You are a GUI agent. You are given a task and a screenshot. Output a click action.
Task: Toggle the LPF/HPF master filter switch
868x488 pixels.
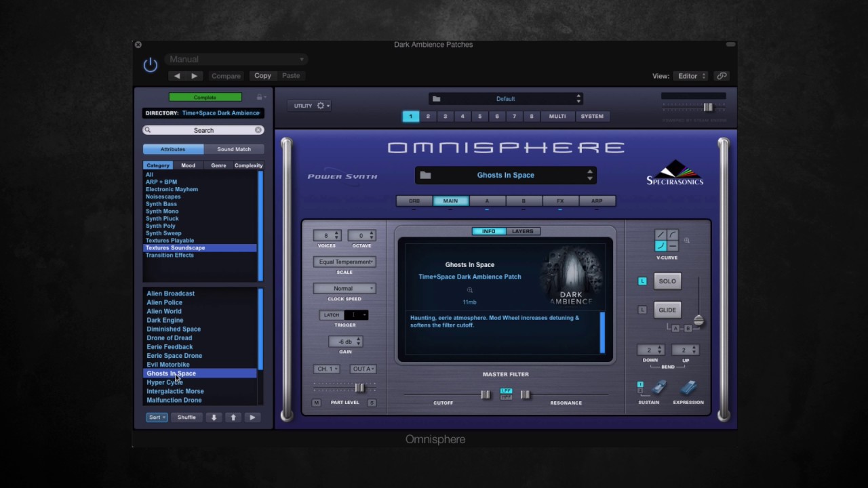click(506, 394)
